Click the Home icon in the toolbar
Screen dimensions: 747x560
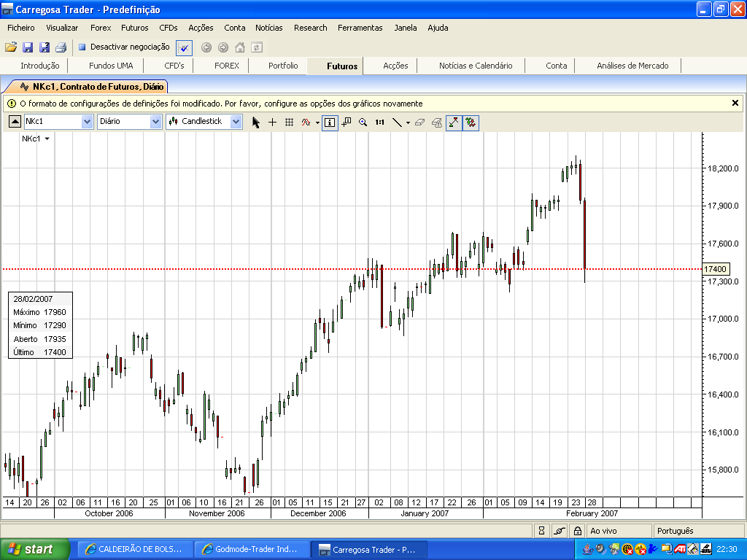[x=241, y=47]
